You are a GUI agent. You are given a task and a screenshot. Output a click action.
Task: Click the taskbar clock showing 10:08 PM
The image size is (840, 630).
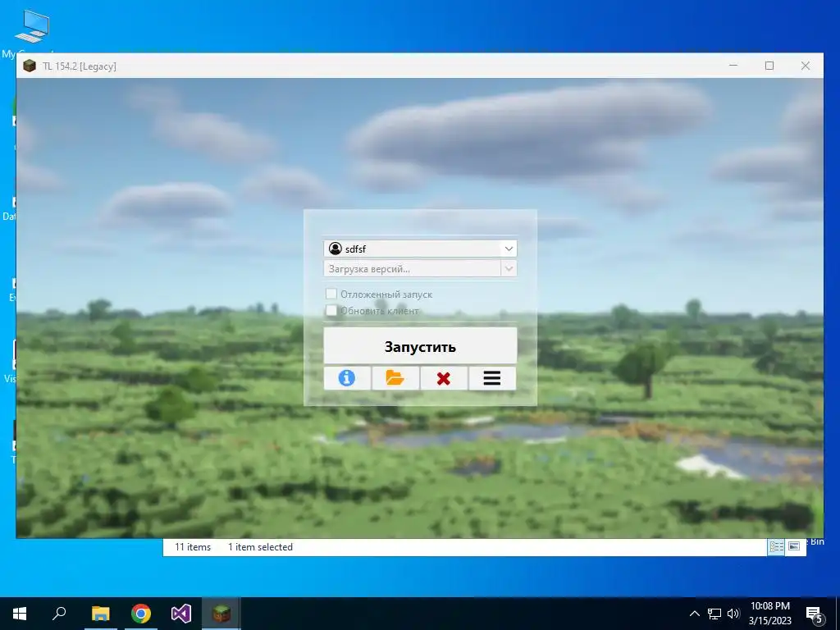tap(769, 614)
